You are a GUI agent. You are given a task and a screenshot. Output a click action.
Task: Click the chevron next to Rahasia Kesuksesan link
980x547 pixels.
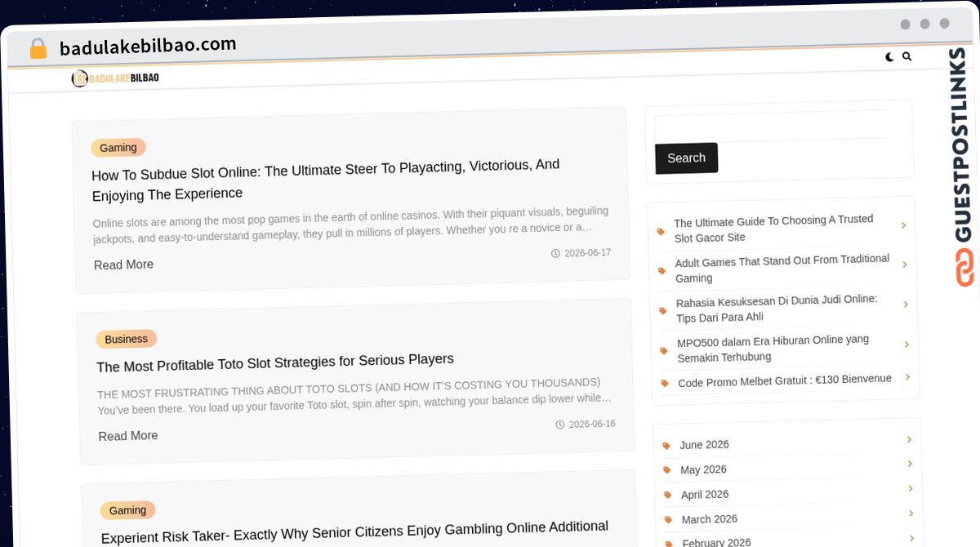point(906,305)
